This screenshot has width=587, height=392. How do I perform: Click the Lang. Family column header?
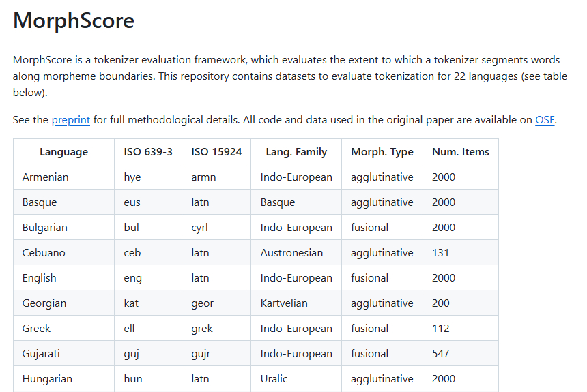click(x=296, y=152)
